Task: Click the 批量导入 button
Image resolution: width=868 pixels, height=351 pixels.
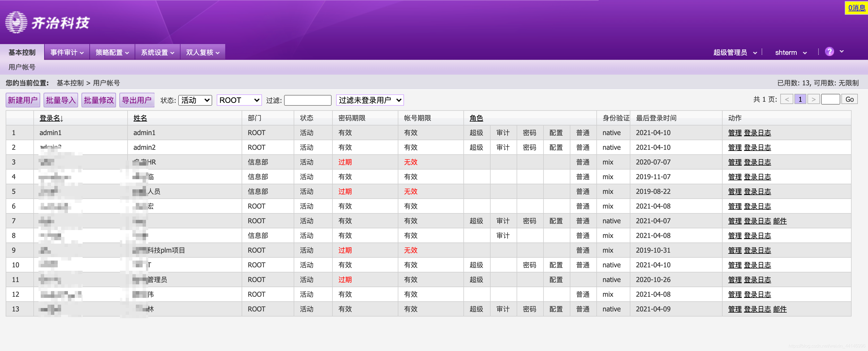Action: pos(61,100)
